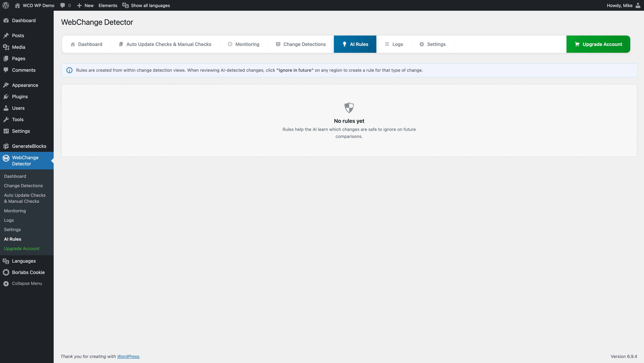Open Logs in the sidebar submenu
The height and width of the screenshot is (363, 644).
coord(9,220)
